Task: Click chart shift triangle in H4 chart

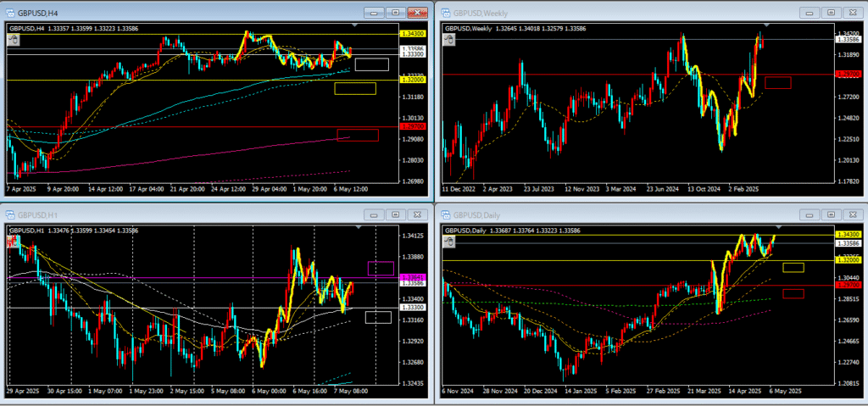Action: pyautogui.click(x=355, y=25)
